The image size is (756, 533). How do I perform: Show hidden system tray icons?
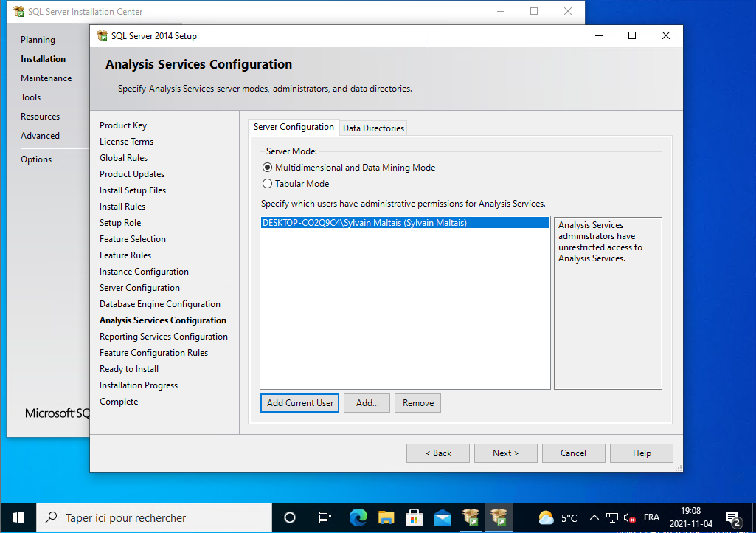click(594, 517)
